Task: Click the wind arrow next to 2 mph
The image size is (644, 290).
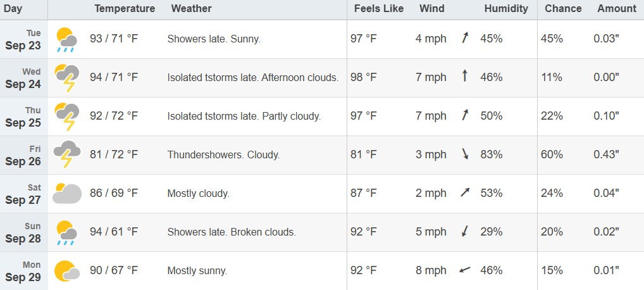Action: click(465, 192)
